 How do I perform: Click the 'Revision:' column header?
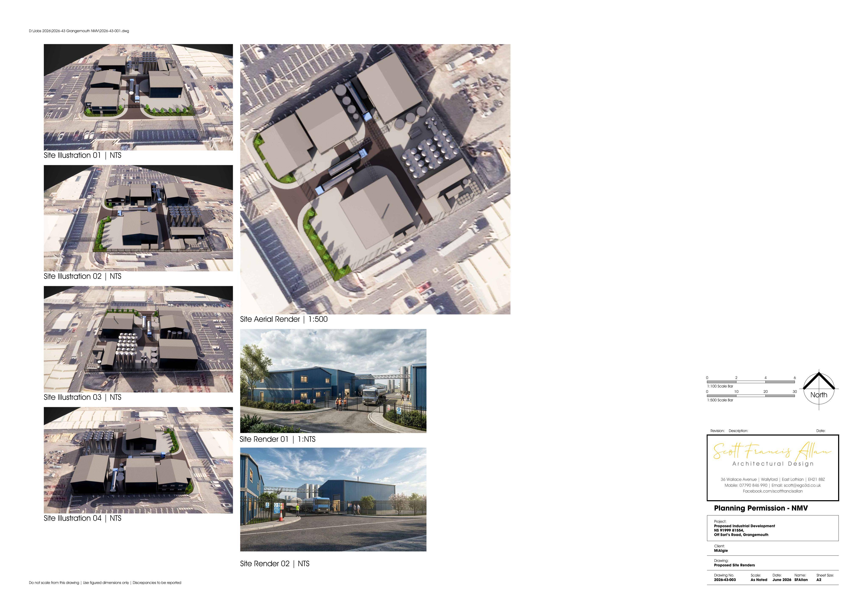click(718, 431)
